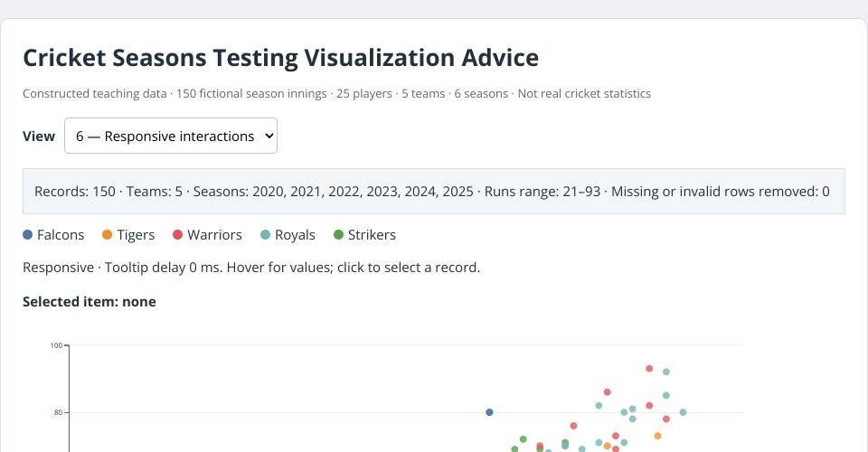Select the Warriors legend label
The image size is (868, 452).
pyautogui.click(x=215, y=234)
